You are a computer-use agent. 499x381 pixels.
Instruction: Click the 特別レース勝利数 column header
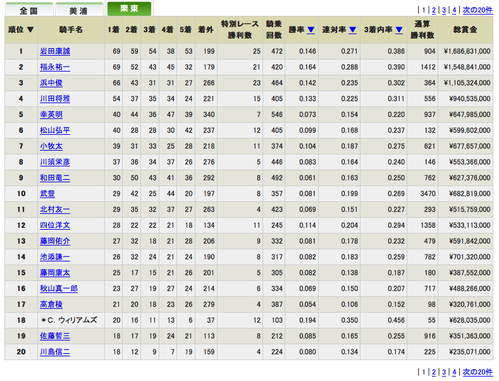[x=240, y=30]
